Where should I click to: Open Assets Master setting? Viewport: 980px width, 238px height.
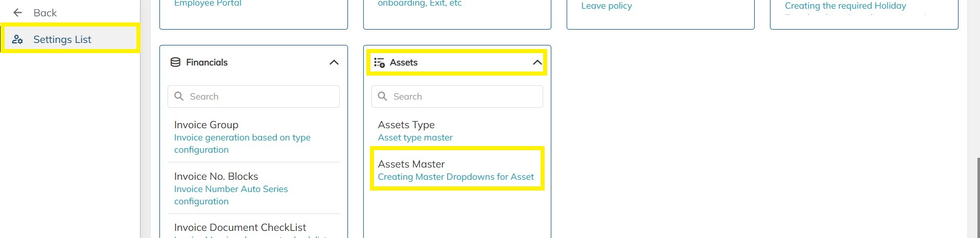click(x=411, y=164)
